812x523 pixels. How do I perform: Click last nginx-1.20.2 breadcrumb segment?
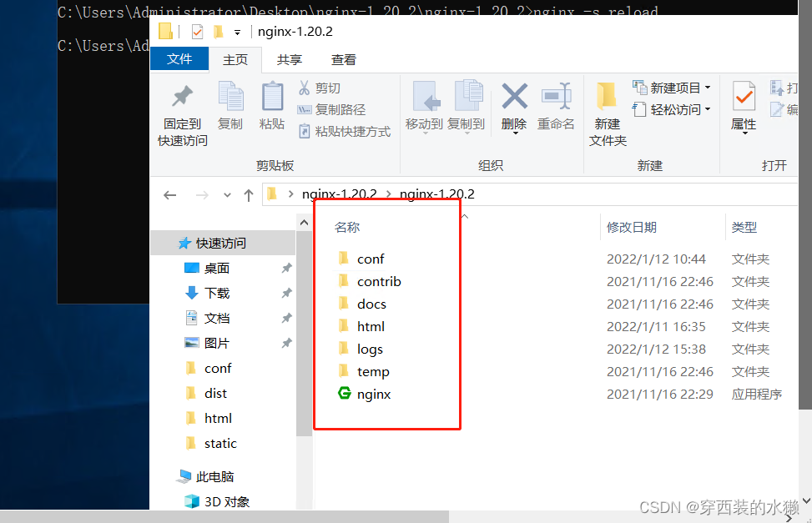pos(437,194)
